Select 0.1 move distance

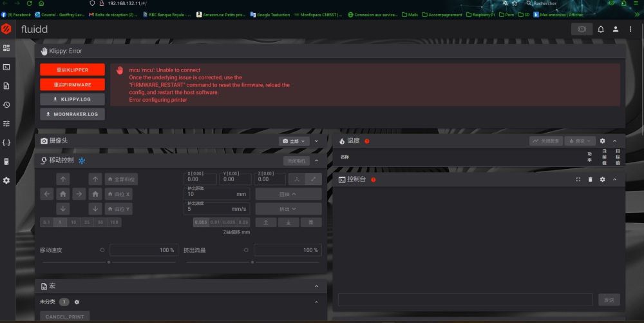coord(46,222)
